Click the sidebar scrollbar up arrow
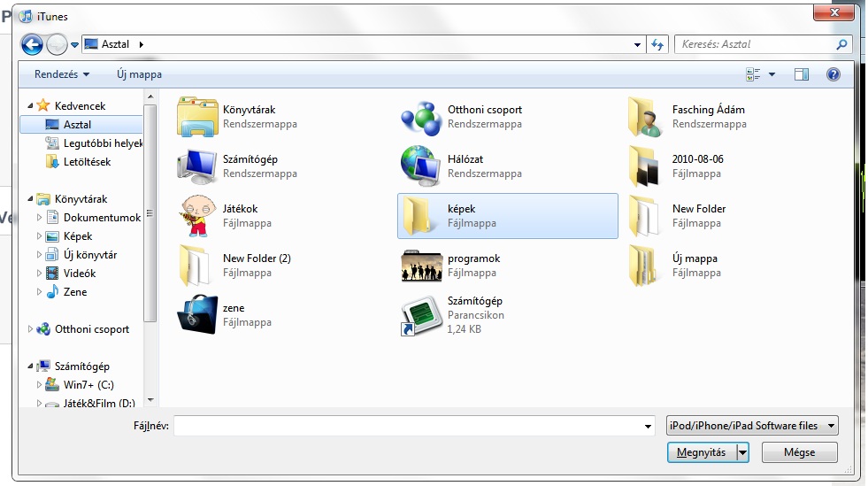Viewport: 868px width, 486px height. click(x=150, y=96)
